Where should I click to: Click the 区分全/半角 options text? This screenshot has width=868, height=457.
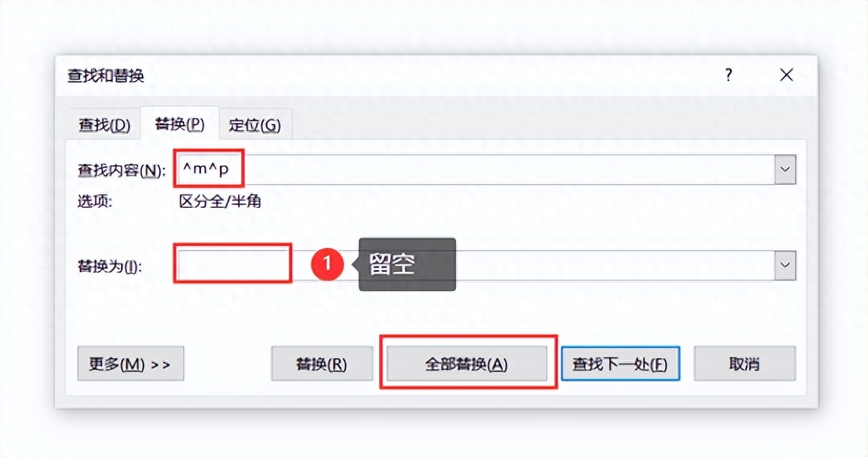[220, 201]
